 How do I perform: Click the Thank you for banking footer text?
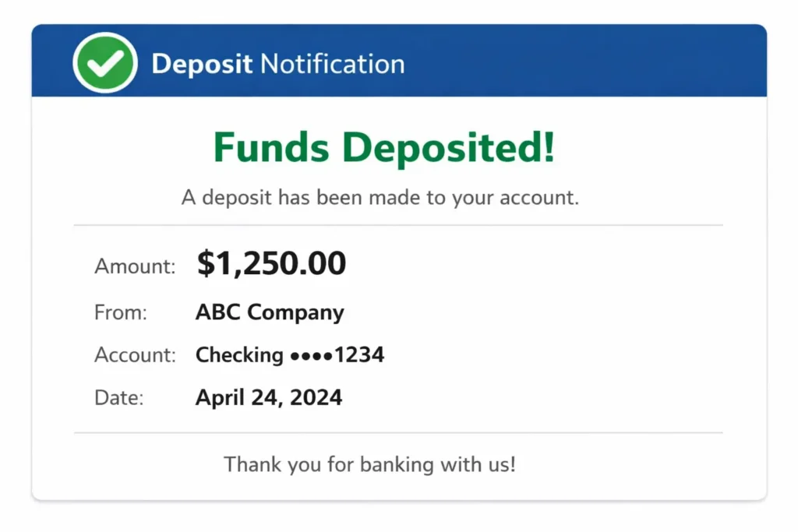point(370,465)
